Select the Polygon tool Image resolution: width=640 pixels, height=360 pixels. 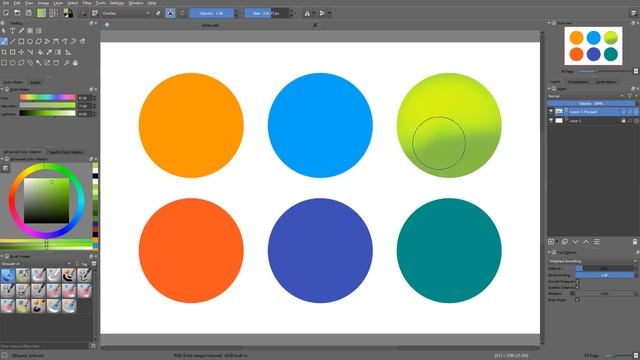[x=38, y=41]
